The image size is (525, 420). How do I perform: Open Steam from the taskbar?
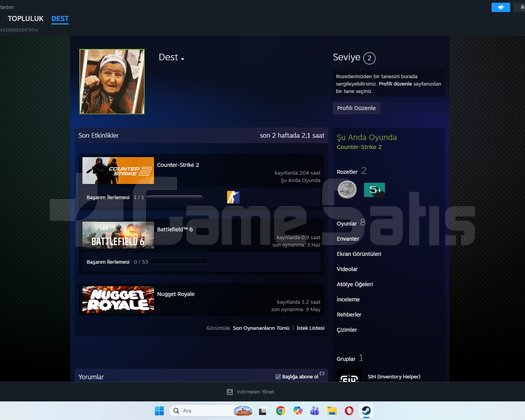click(x=366, y=410)
